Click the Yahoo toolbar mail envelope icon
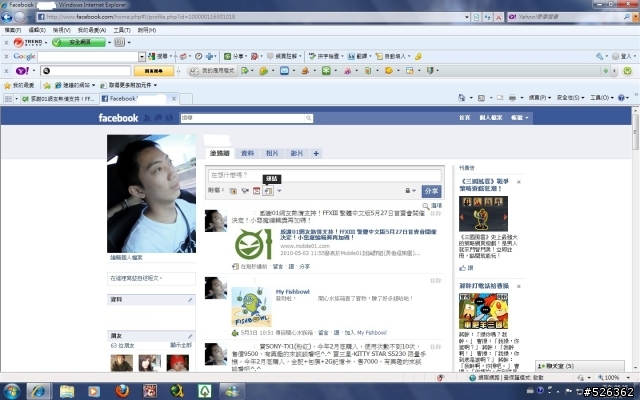The height and width of the screenshot is (400, 640). [284, 71]
